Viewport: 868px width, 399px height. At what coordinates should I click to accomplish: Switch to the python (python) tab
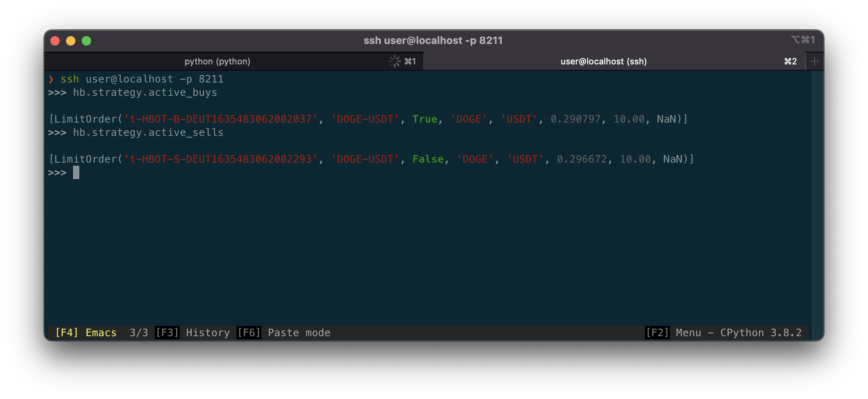(x=217, y=62)
